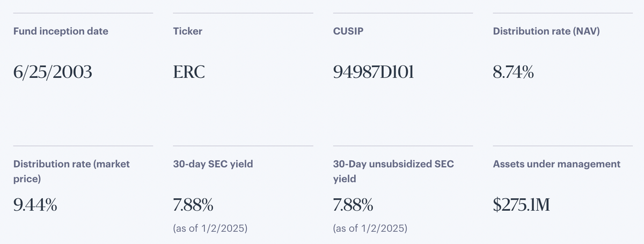Screen dimensions: 644x244
Task: Select the ERC ticker value
Action: pos(189,72)
